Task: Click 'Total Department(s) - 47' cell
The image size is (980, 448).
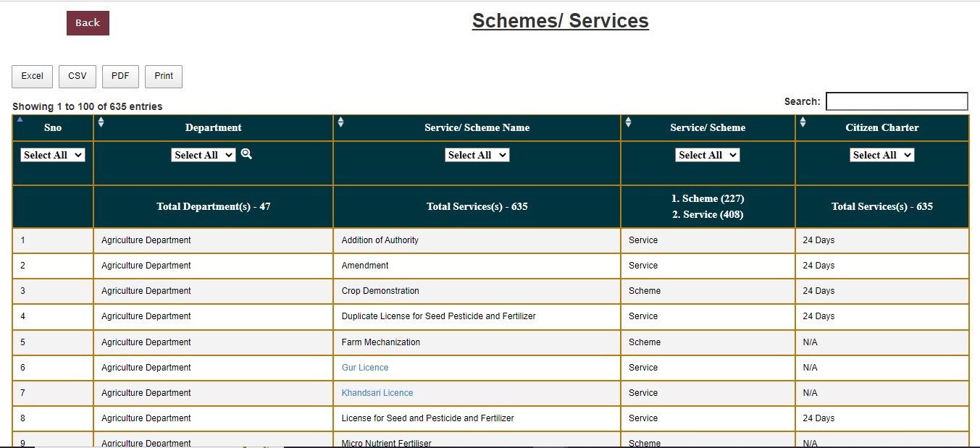Action: pyautogui.click(x=214, y=206)
